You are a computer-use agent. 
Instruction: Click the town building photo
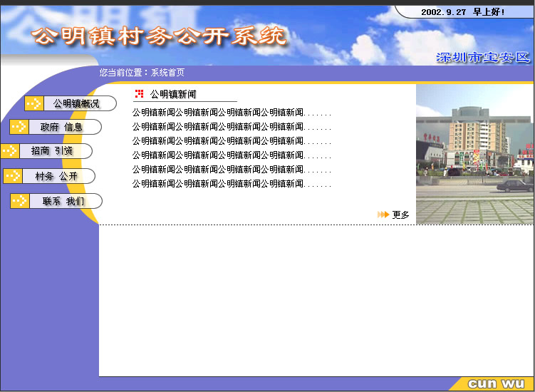[474, 155]
